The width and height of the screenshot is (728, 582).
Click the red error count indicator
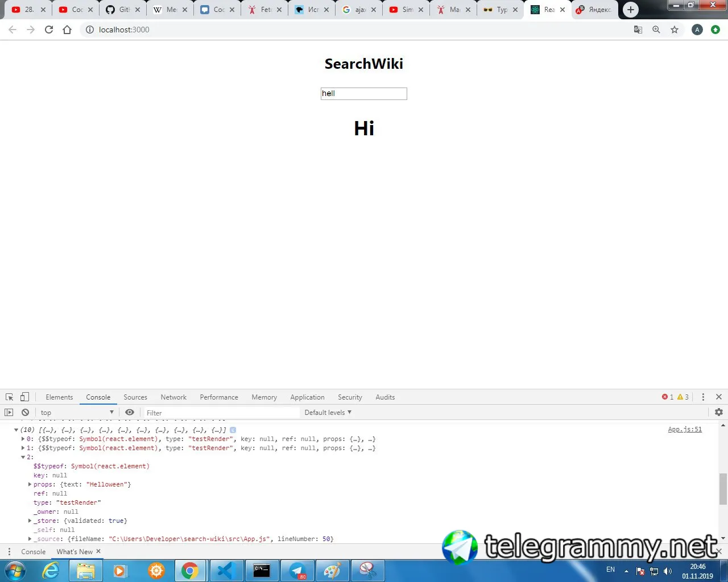668,397
